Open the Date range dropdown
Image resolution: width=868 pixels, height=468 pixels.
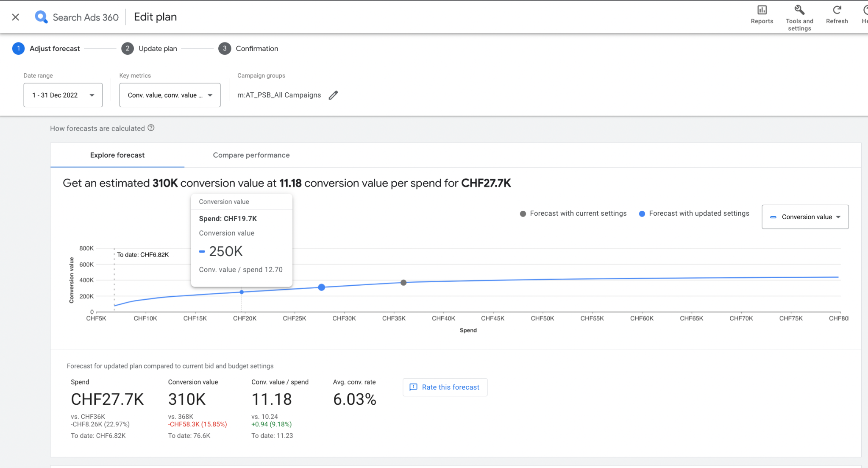63,95
